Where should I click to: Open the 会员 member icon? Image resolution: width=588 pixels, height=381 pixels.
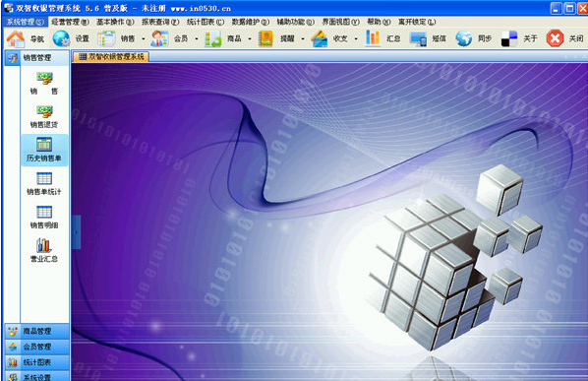(x=159, y=38)
